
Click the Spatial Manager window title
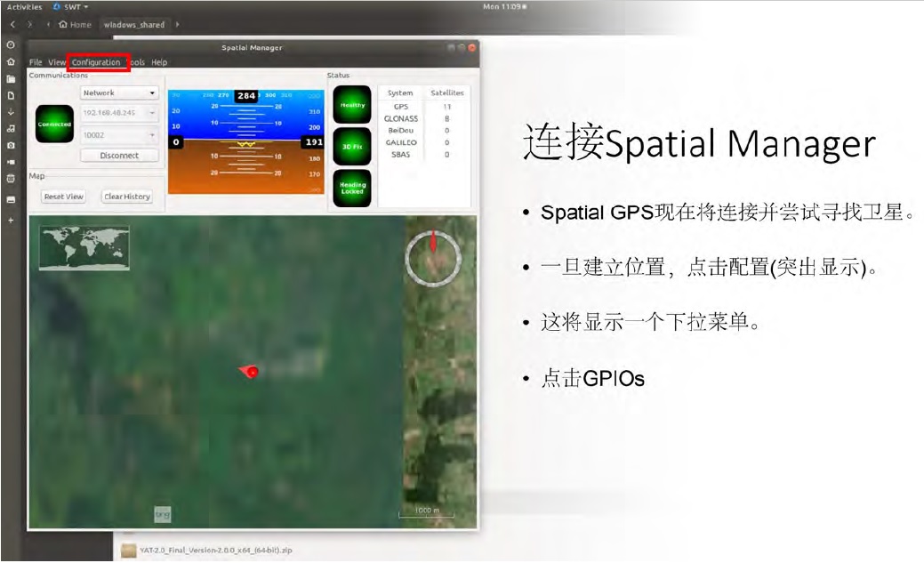252,48
